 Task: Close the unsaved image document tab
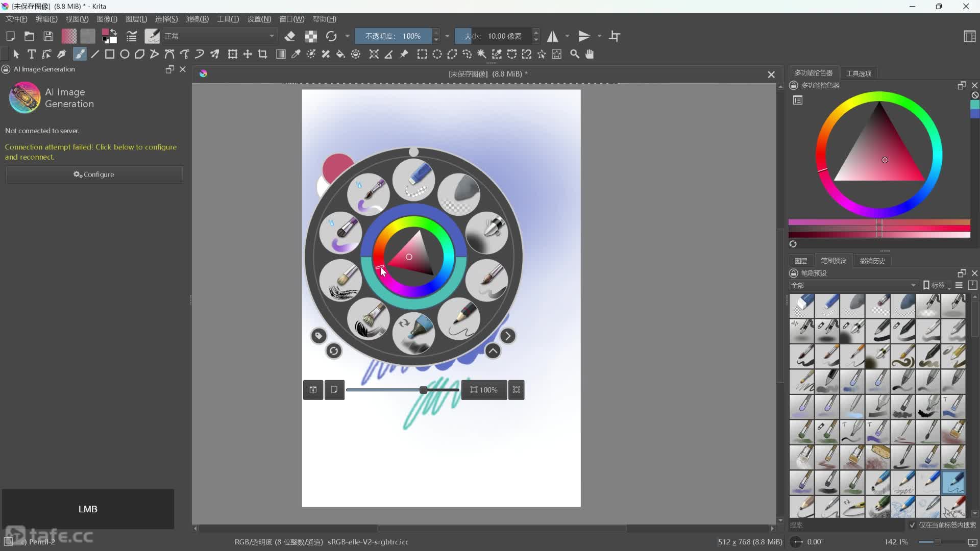coord(771,74)
